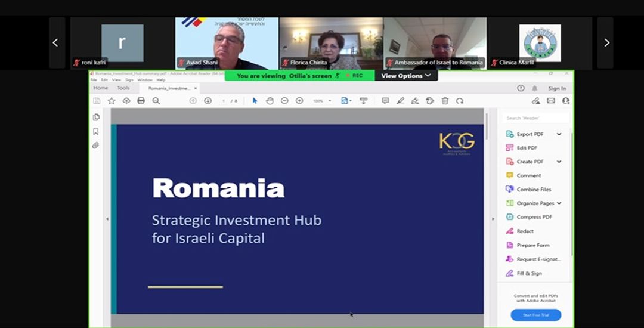Send file by email envelope icon
This screenshot has height=328, width=644.
(550, 101)
